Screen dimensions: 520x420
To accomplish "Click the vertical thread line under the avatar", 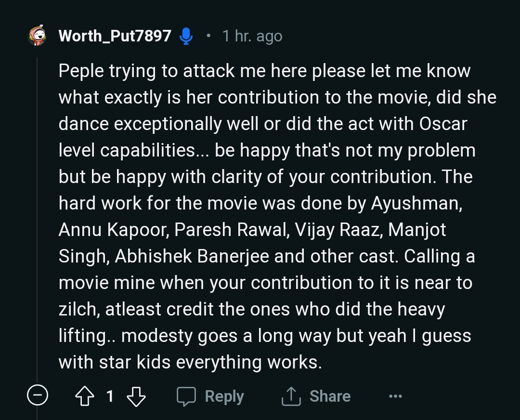I will (38, 217).
